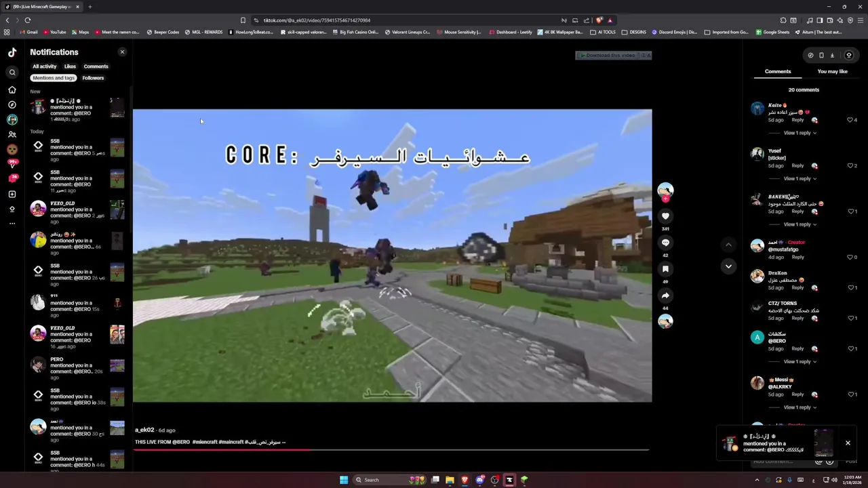This screenshot has width=868, height=488.
Task: Open TikTok search in the sidebar
Action: pyautogui.click(x=12, y=73)
